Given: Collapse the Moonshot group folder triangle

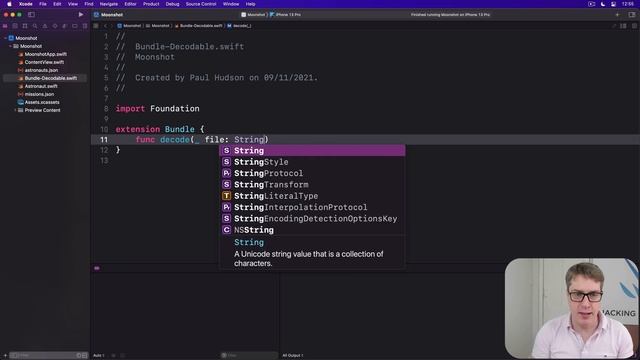Looking at the screenshot, I should [x=10, y=46].
